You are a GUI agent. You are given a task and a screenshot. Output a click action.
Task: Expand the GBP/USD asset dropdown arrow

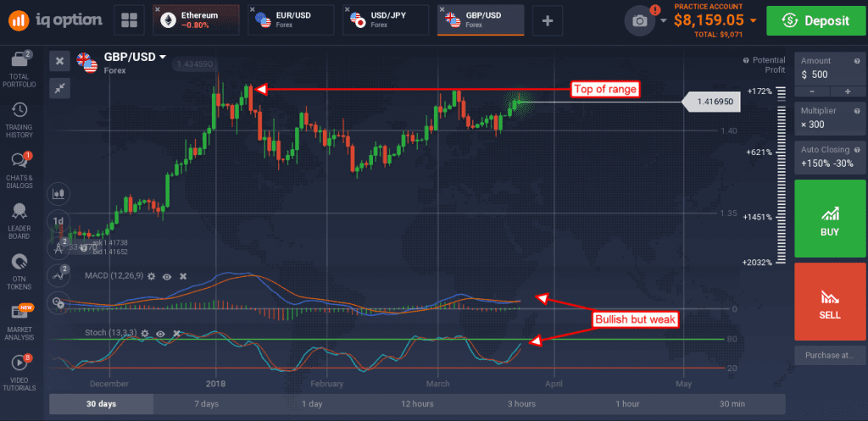[x=163, y=57]
